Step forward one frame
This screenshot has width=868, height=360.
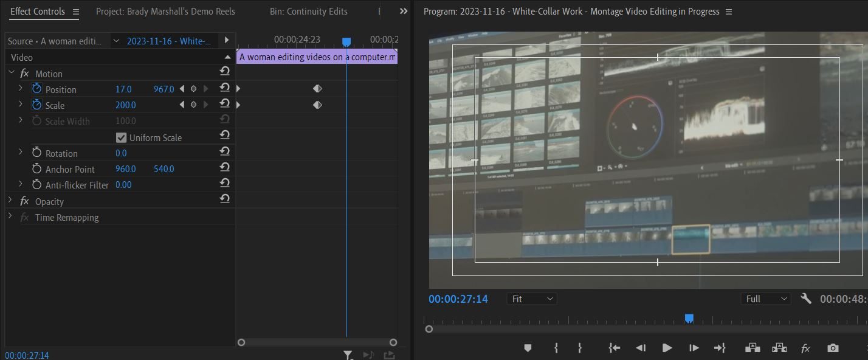(x=694, y=348)
